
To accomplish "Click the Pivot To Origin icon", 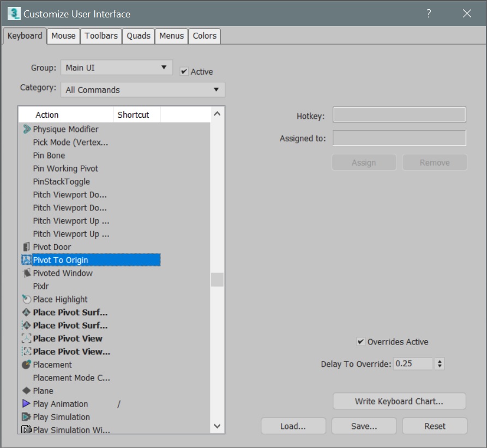I will click(26, 260).
